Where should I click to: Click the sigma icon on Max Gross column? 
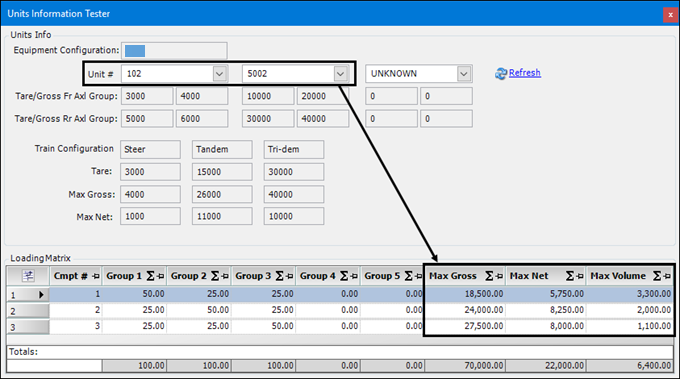(x=489, y=276)
